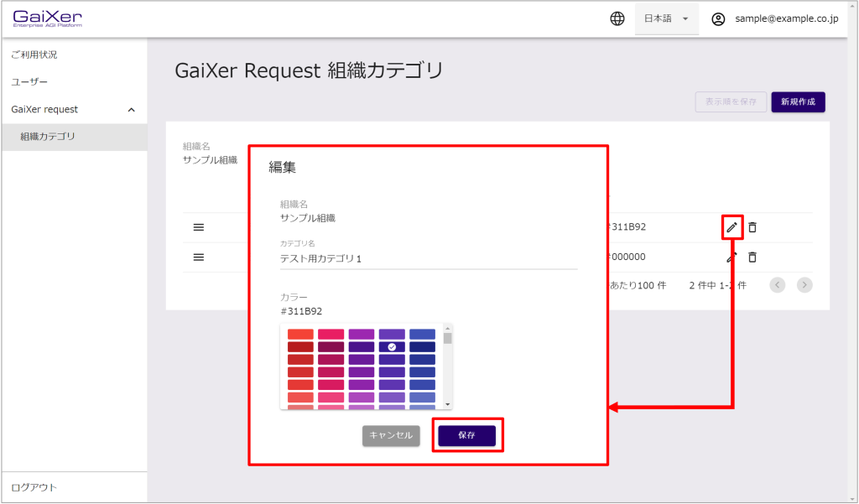Click the globe language icon

point(617,18)
